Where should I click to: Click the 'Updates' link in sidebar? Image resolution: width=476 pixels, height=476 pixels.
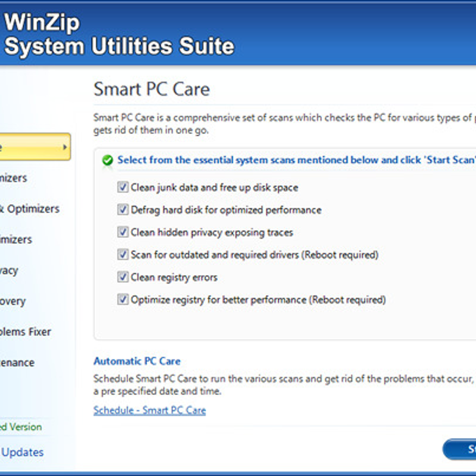click(22, 452)
